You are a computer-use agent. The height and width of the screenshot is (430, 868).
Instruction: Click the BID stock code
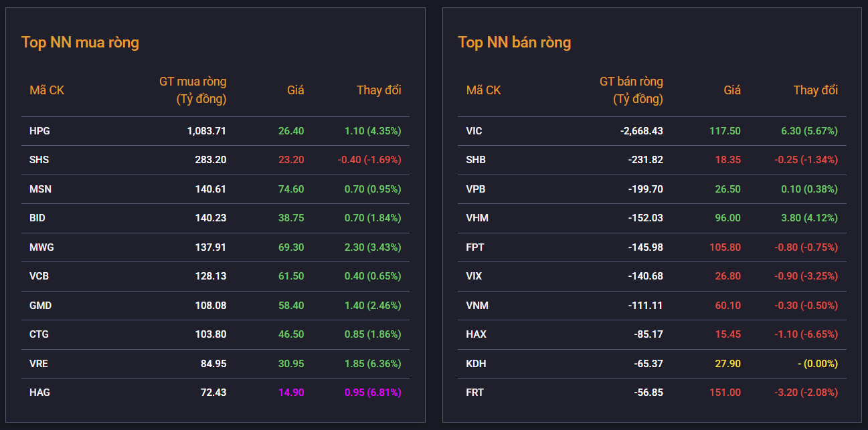37,218
